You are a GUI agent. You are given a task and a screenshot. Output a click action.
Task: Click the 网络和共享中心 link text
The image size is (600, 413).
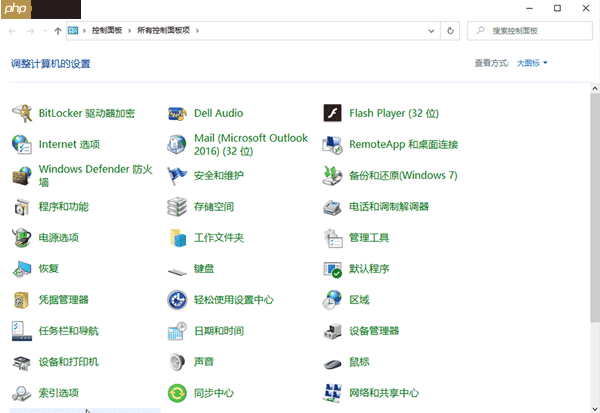coord(384,393)
